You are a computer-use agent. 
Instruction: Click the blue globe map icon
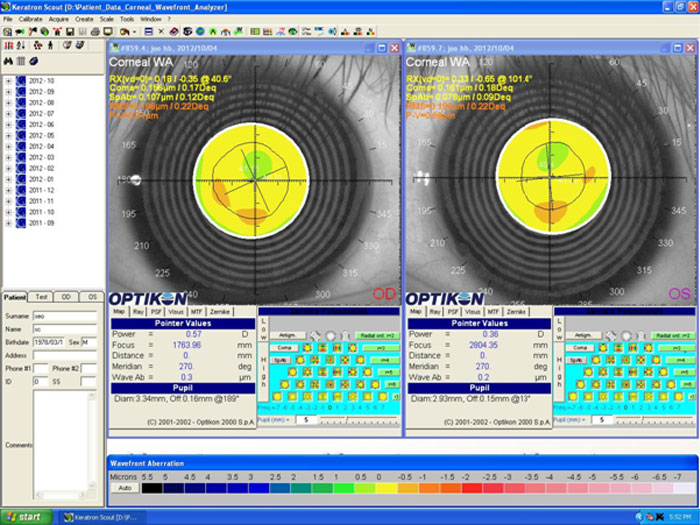pyautogui.click(x=200, y=32)
